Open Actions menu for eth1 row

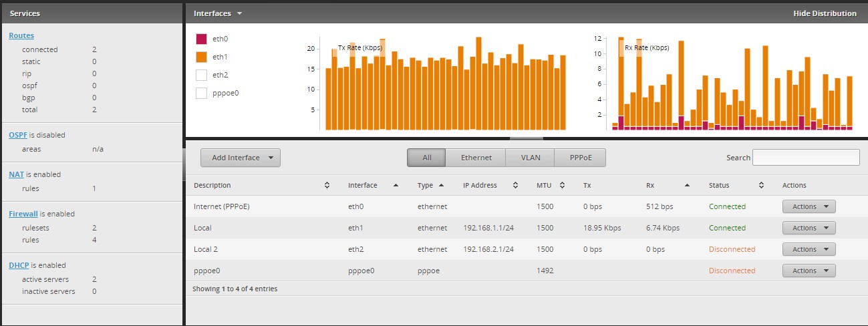(809, 228)
